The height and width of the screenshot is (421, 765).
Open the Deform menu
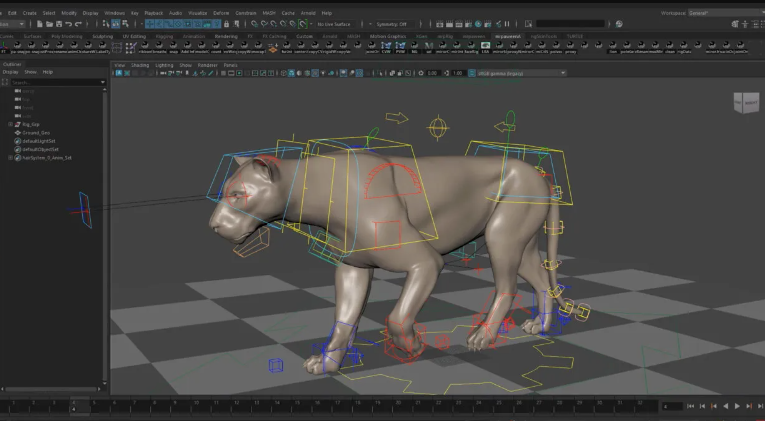[220, 13]
